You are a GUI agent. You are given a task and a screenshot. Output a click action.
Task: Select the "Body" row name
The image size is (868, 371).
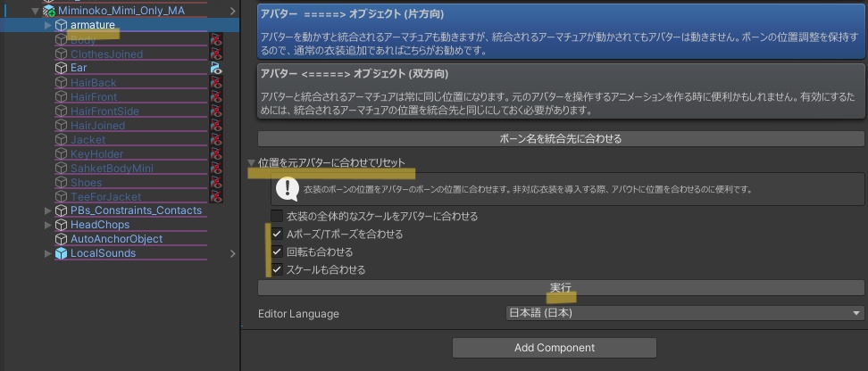pos(83,39)
